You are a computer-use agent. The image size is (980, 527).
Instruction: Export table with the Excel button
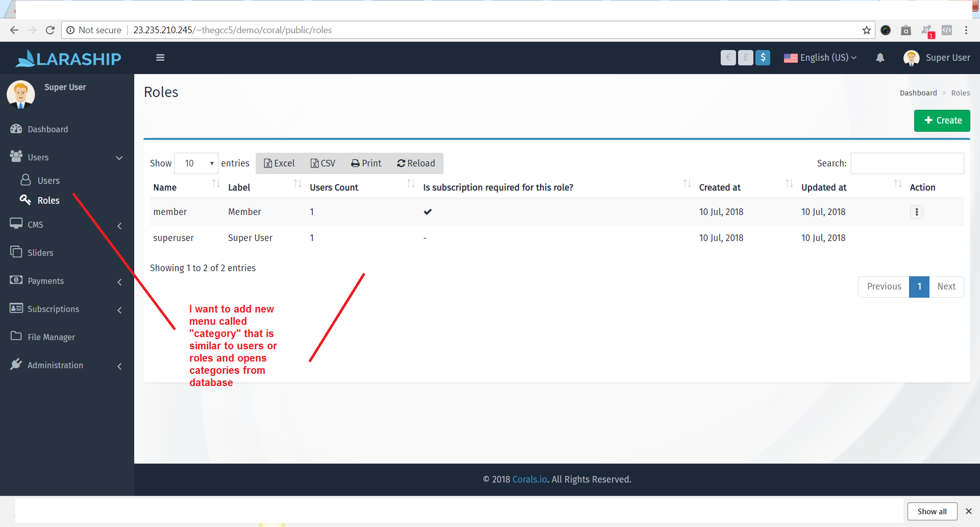[279, 163]
